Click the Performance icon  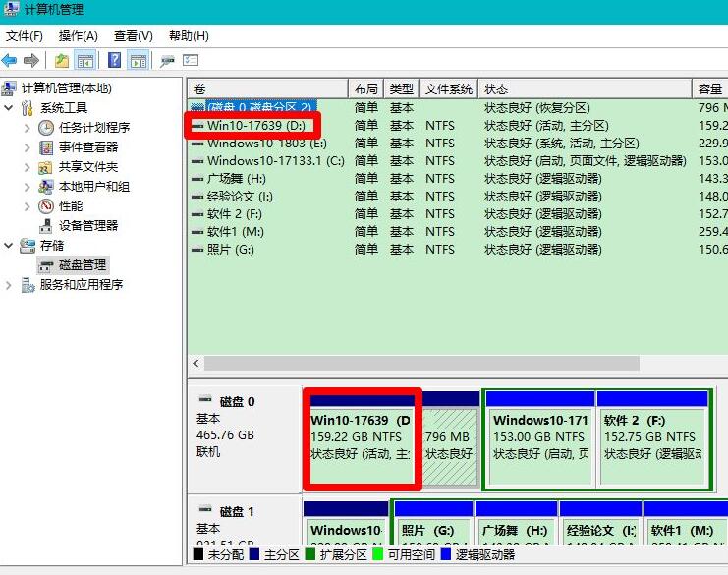[46, 206]
